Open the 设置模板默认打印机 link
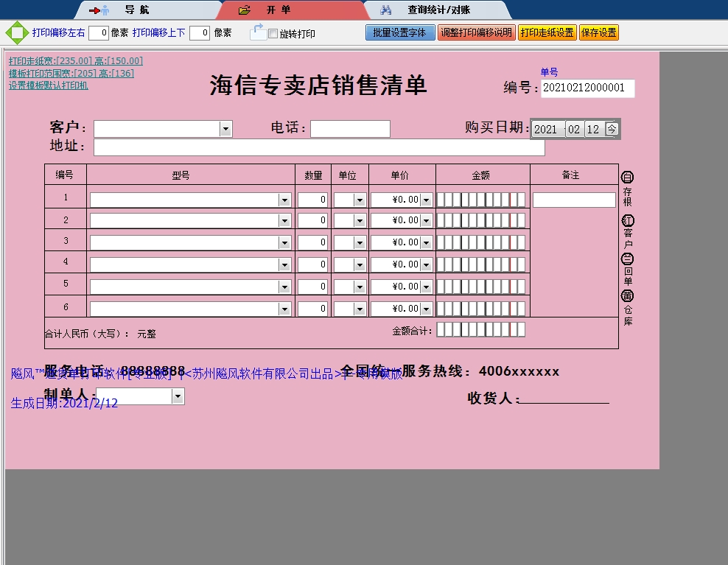 point(49,85)
